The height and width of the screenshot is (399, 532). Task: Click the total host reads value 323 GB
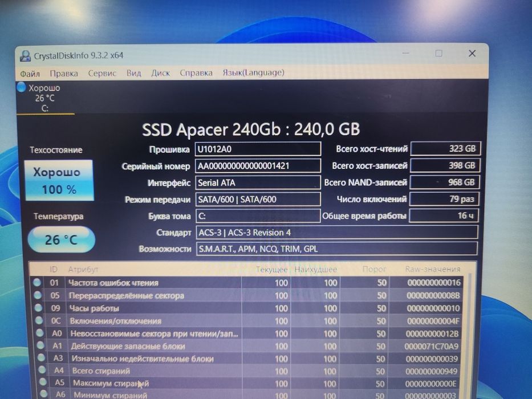click(445, 149)
